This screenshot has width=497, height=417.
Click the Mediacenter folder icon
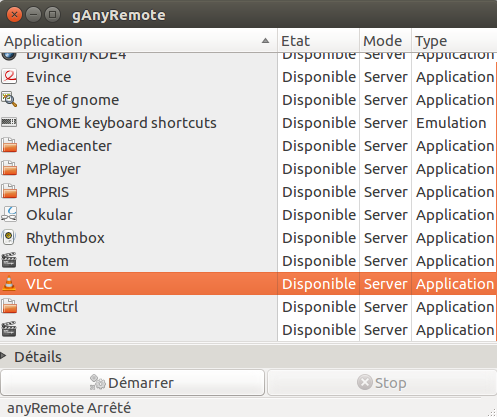9,146
